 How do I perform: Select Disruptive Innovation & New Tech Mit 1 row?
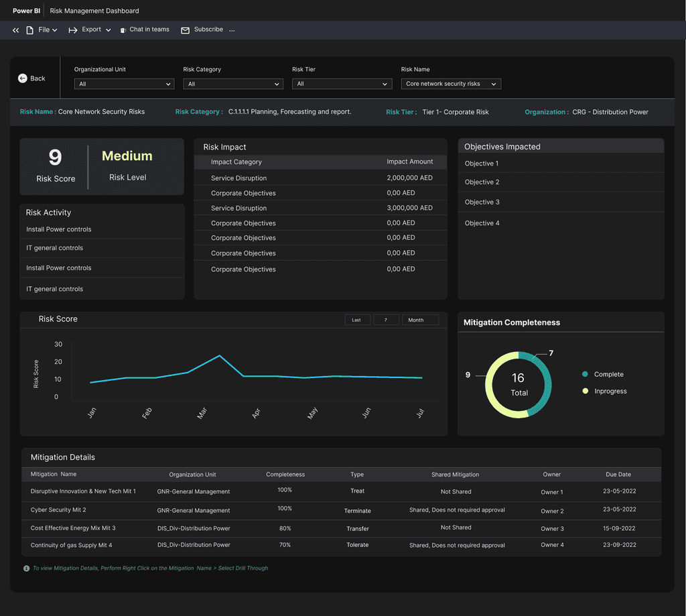point(83,491)
